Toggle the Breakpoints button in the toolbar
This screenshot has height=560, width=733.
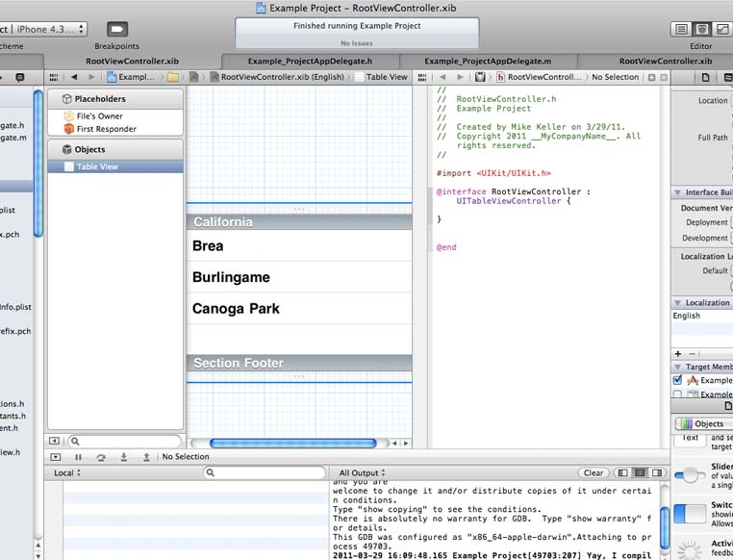[x=117, y=29]
